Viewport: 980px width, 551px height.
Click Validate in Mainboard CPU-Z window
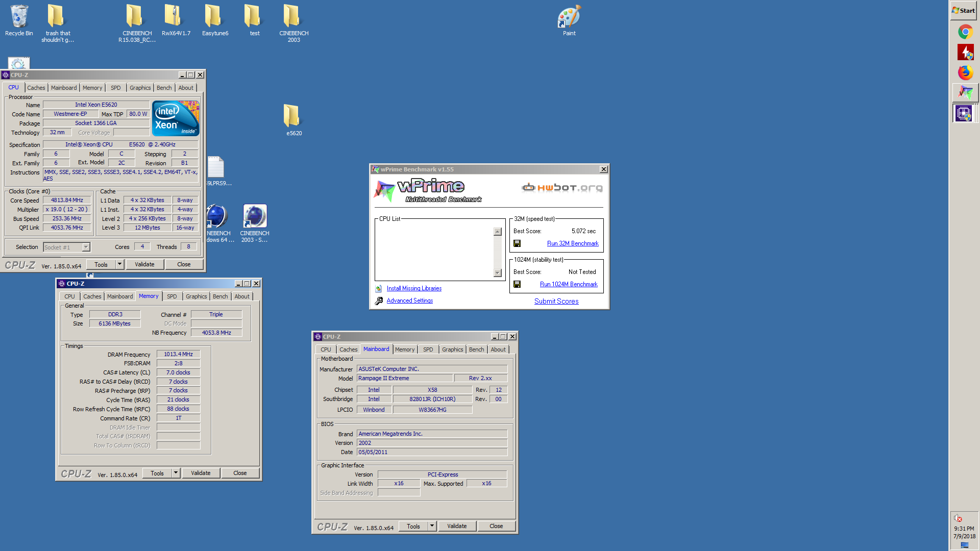point(457,526)
